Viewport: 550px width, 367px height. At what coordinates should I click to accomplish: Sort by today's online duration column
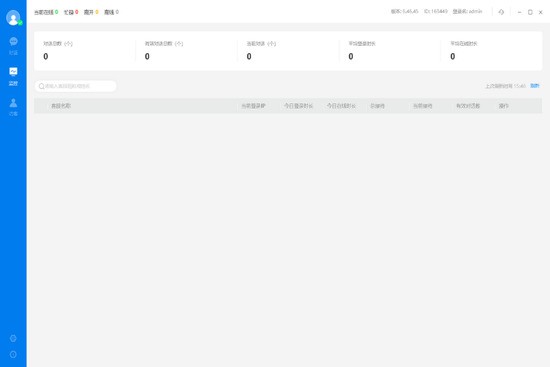coord(341,106)
